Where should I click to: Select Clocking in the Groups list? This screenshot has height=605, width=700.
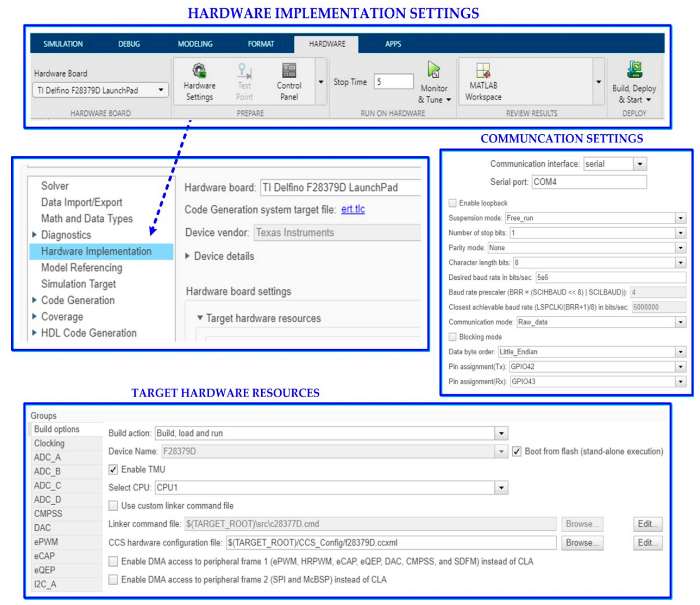(49, 443)
